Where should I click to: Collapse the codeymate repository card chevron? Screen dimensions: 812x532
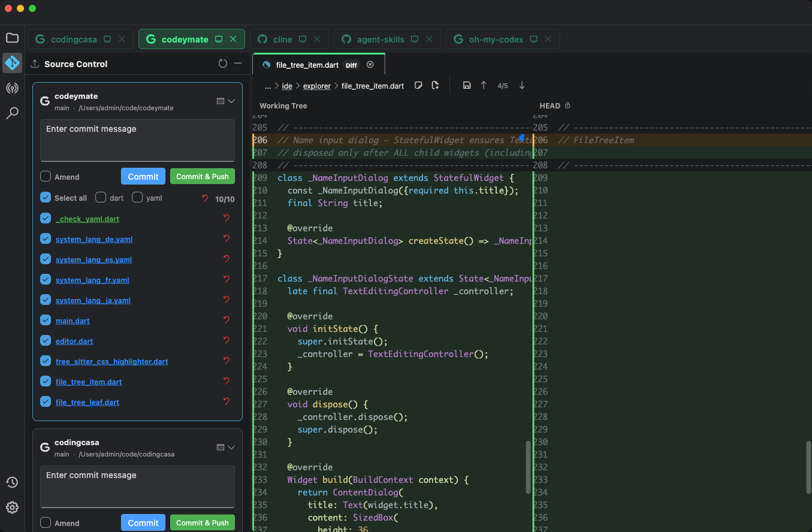pyautogui.click(x=231, y=101)
